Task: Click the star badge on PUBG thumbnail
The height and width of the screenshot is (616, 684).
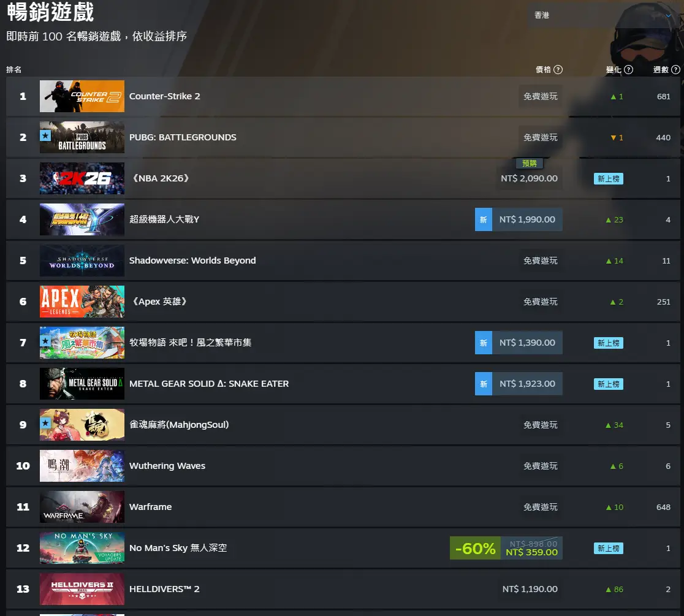Action: (x=45, y=135)
